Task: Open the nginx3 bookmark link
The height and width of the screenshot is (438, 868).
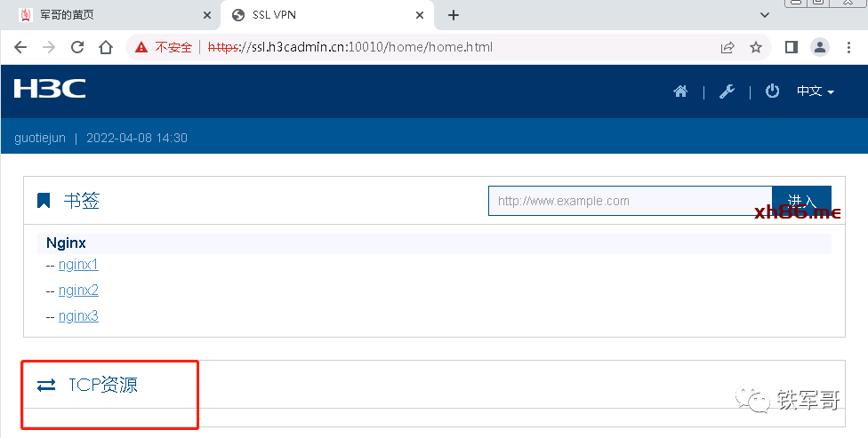Action: (x=78, y=316)
